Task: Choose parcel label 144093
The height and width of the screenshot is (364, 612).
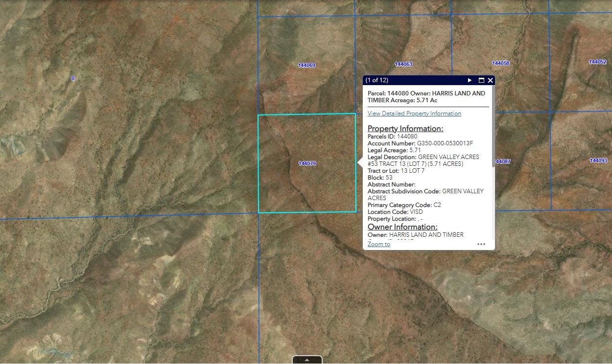Action: [x=598, y=160]
